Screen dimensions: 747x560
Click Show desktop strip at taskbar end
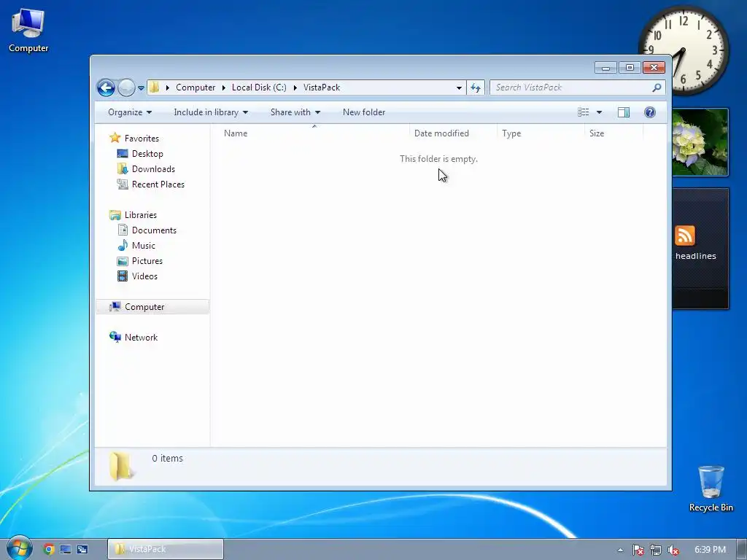(x=742, y=550)
